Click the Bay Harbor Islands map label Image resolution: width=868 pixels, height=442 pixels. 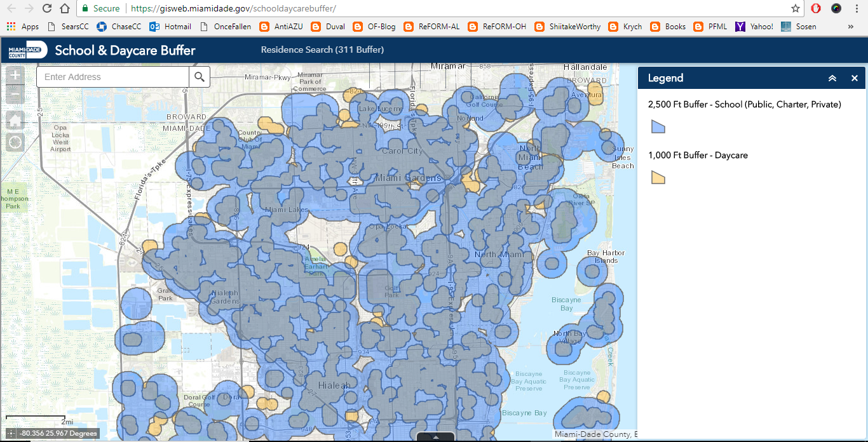point(606,257)
